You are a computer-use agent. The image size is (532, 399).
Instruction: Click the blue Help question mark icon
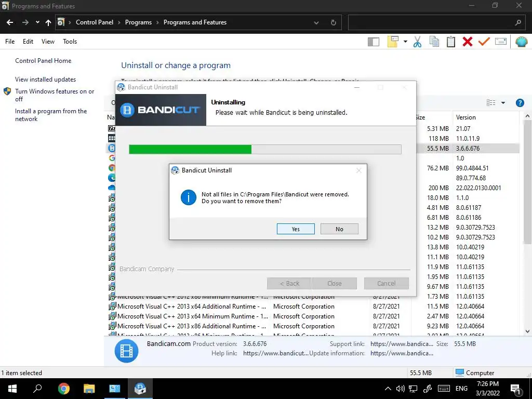(x=520, y=103)
